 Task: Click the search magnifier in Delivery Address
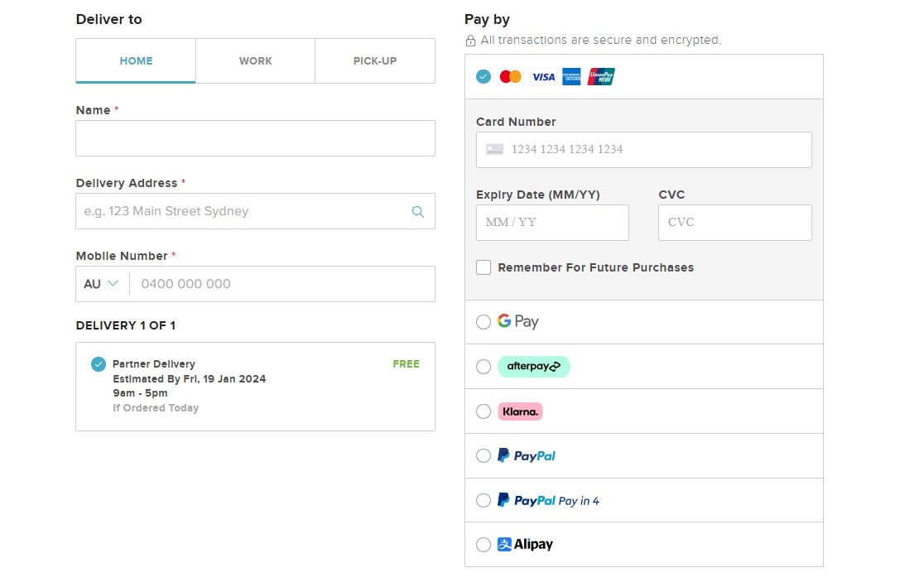click(417, 211)
